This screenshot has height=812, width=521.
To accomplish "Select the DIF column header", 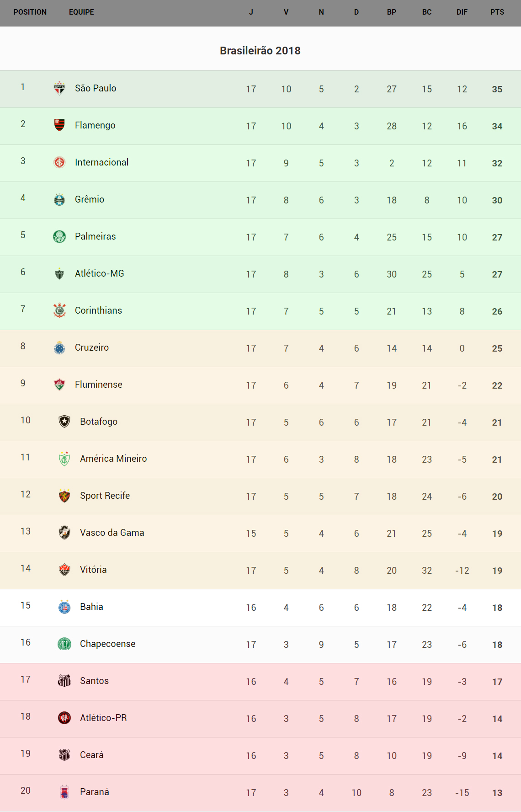I will point(462,12).
